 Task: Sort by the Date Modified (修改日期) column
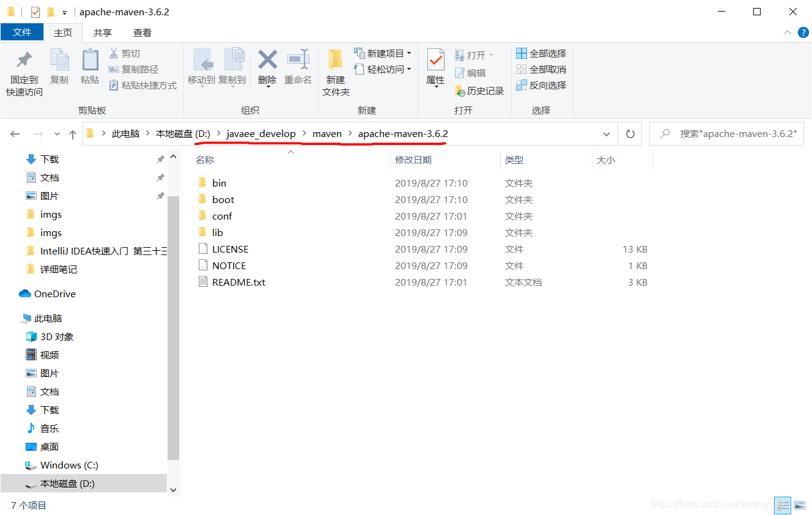point(413,160)
